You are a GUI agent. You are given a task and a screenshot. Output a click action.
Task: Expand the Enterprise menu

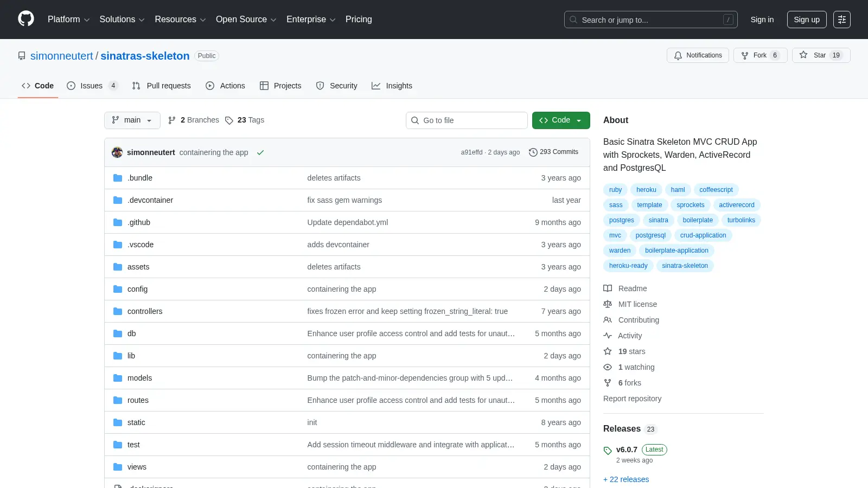click(x=311, y=20)
